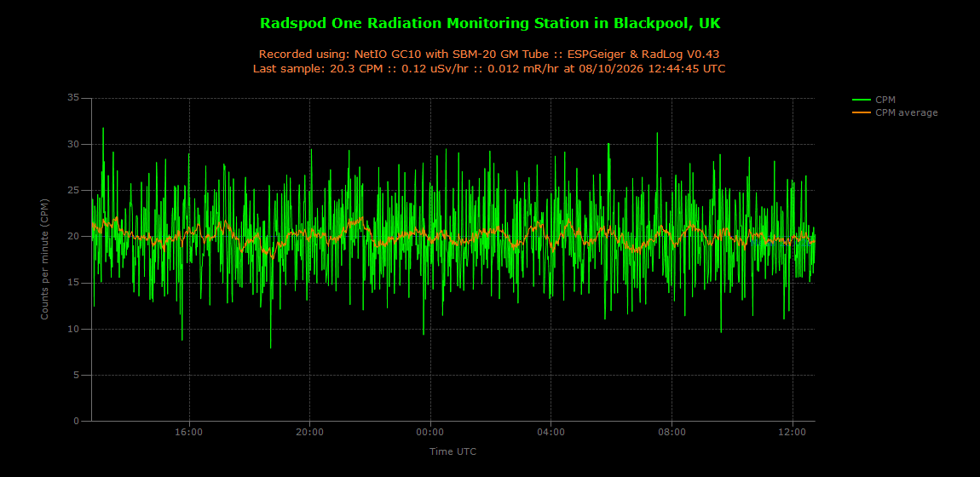Image resolution: width=980 pixels, height=477 pixels.
Task: Click the 35 value on the y-axis
Action: [x=74, y=98]
